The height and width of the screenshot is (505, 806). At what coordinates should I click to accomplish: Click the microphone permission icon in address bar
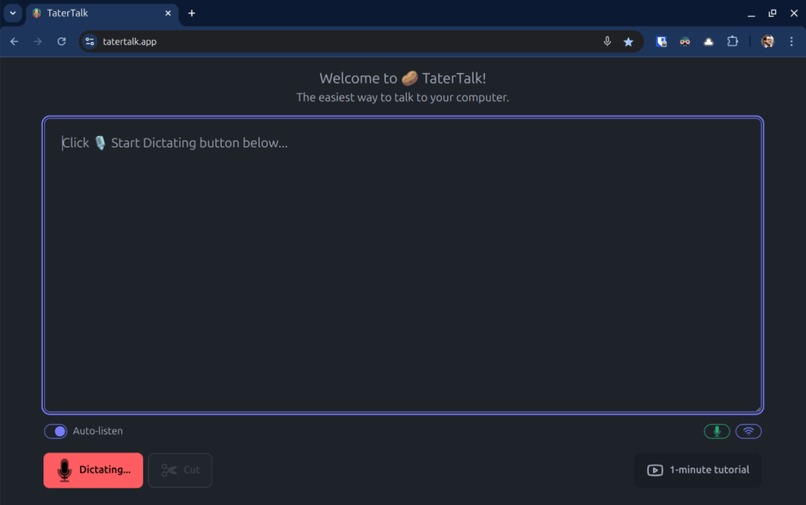coord(607,42)
